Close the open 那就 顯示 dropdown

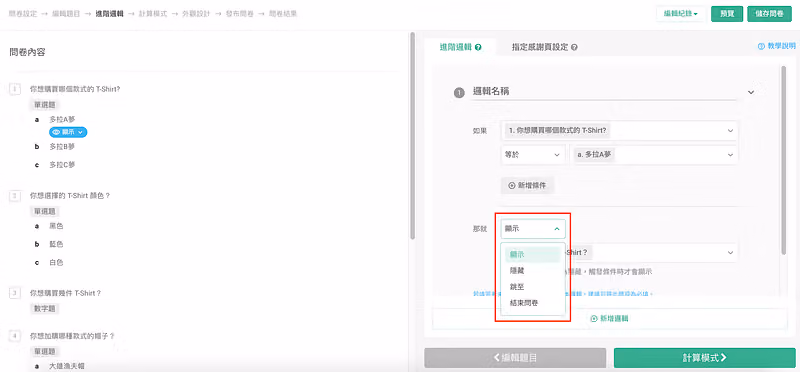click(533, 229)
